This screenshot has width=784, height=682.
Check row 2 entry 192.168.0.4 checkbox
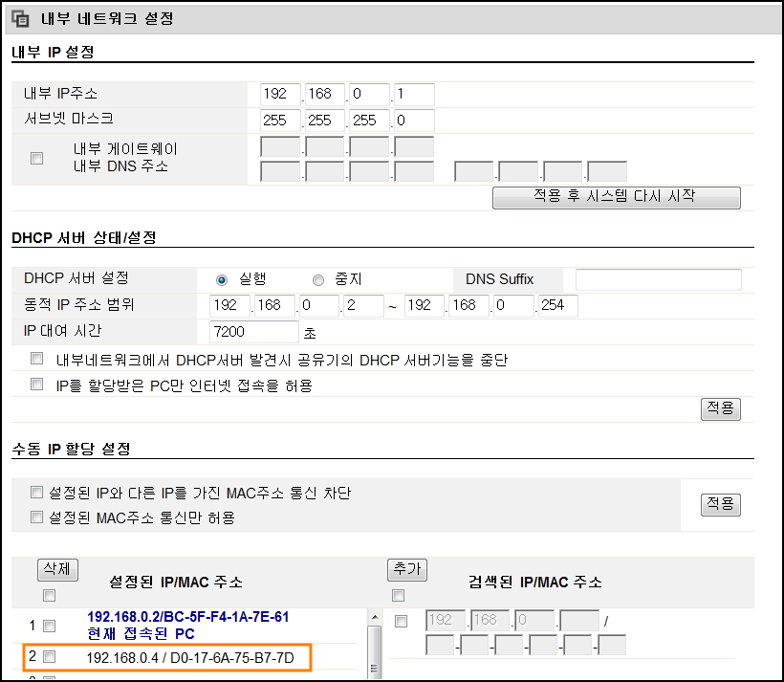(49, 656)
